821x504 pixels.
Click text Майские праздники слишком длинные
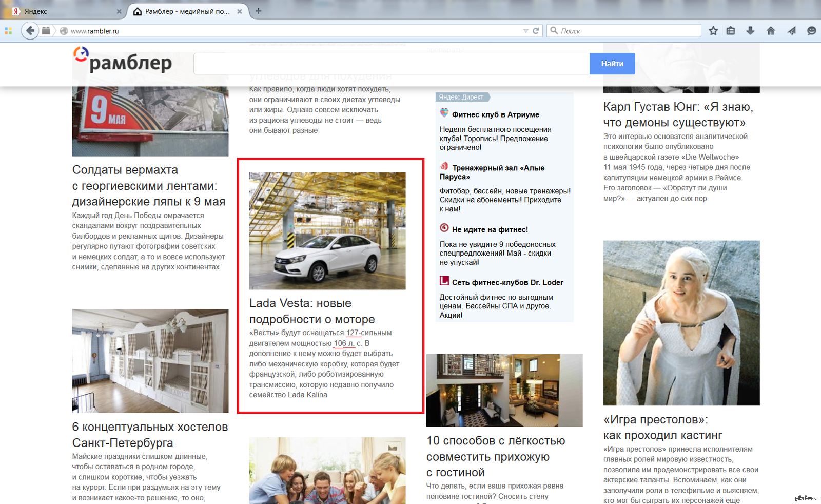click(x=140, y=456)
